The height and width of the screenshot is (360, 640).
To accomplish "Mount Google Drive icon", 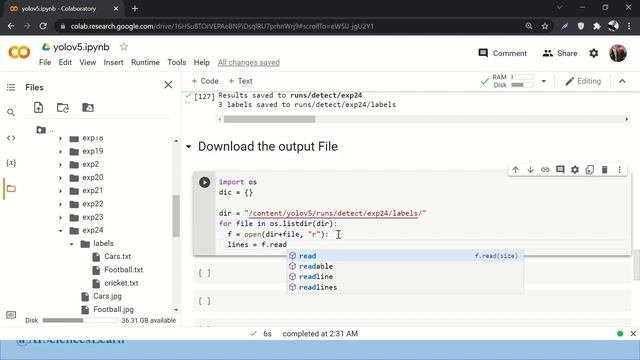I will (88, 107).
